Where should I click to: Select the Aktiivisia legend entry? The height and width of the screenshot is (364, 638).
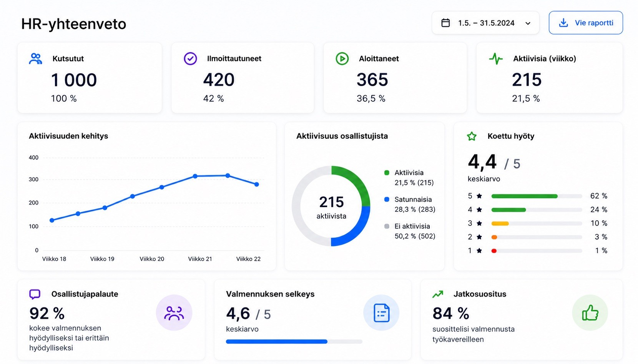(x=409, y=178)
